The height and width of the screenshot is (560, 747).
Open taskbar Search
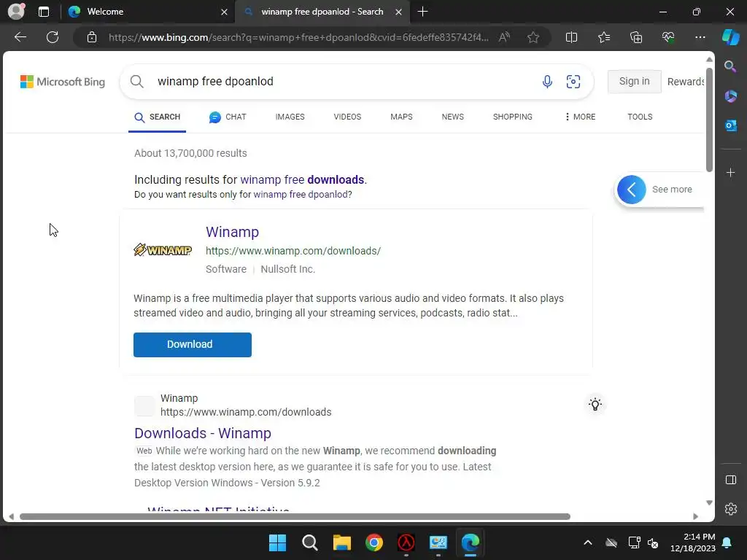coord(309,542)
